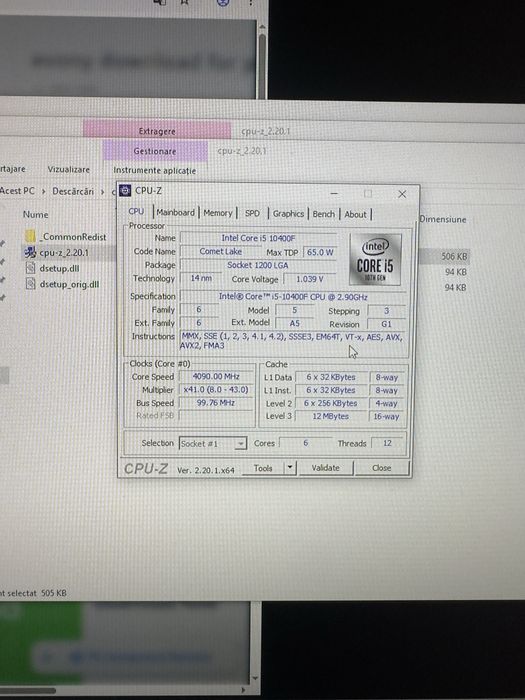This screenshot has width=525, height=700.
Task: Click the 506 KB size of cpu-z_2.20.1
Action: pos(454,256)
